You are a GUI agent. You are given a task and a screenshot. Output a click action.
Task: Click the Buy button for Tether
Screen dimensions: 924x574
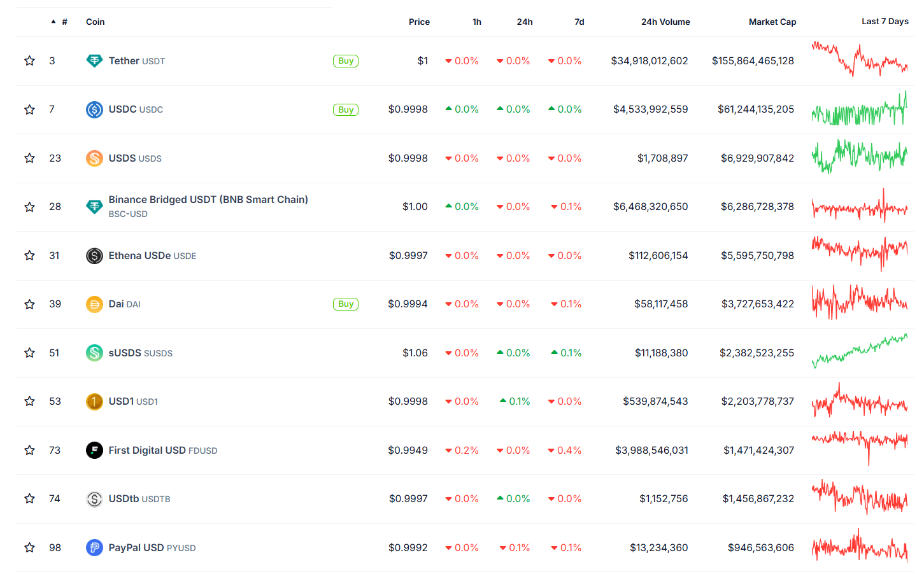point(346,61)
